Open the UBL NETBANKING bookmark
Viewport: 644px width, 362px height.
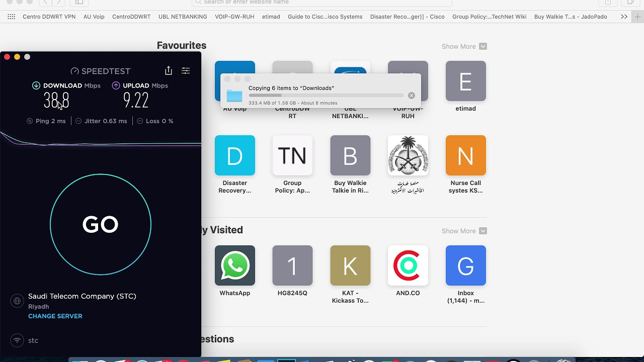[x=183, y=17]
